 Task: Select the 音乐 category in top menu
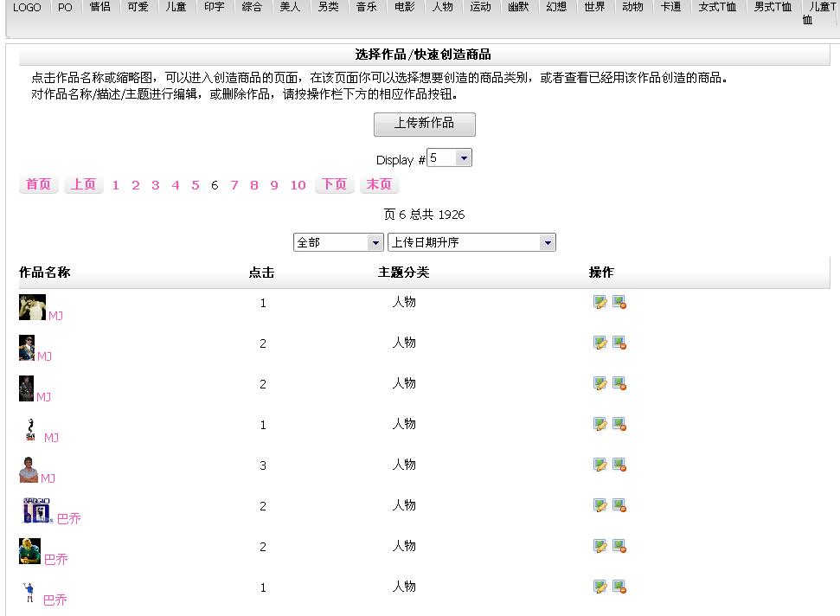pos(366,8)
